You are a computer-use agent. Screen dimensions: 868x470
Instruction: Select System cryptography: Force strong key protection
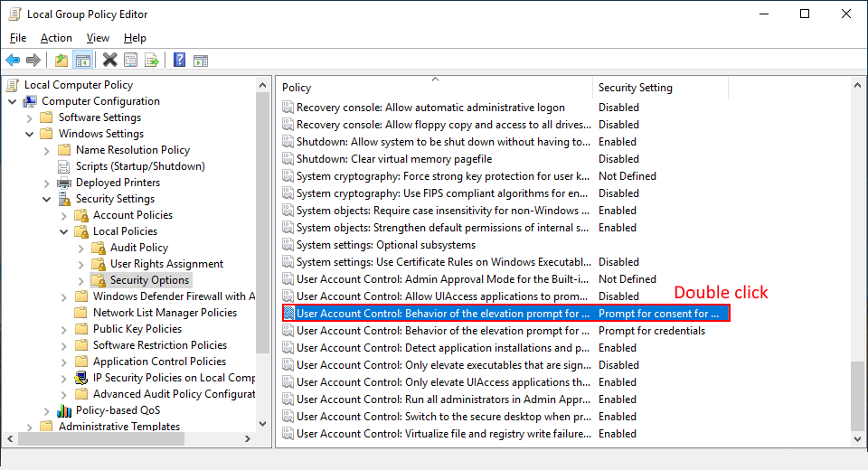[443, 176]
